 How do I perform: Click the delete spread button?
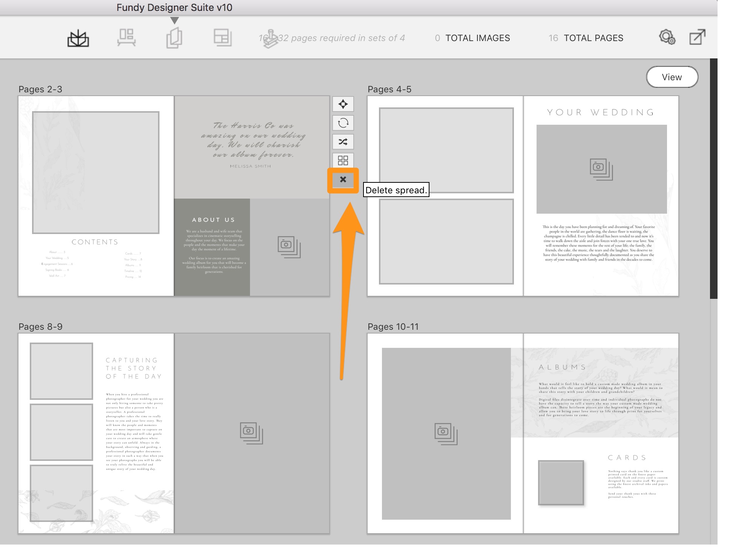coord(342,179)
